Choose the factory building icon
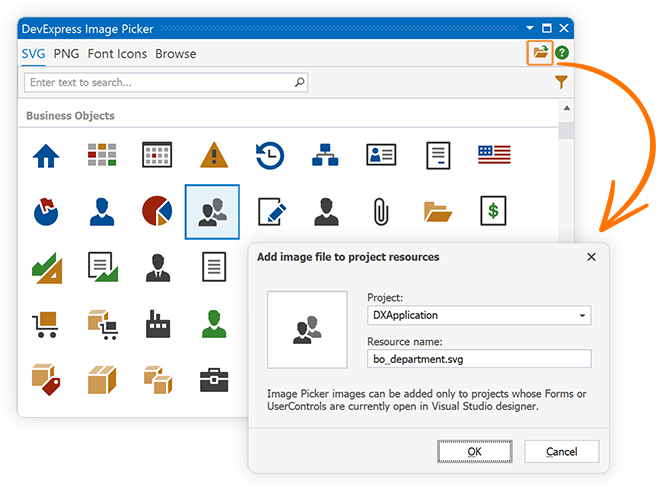Viewport: 656px width, 490px height. click(158, 323)
